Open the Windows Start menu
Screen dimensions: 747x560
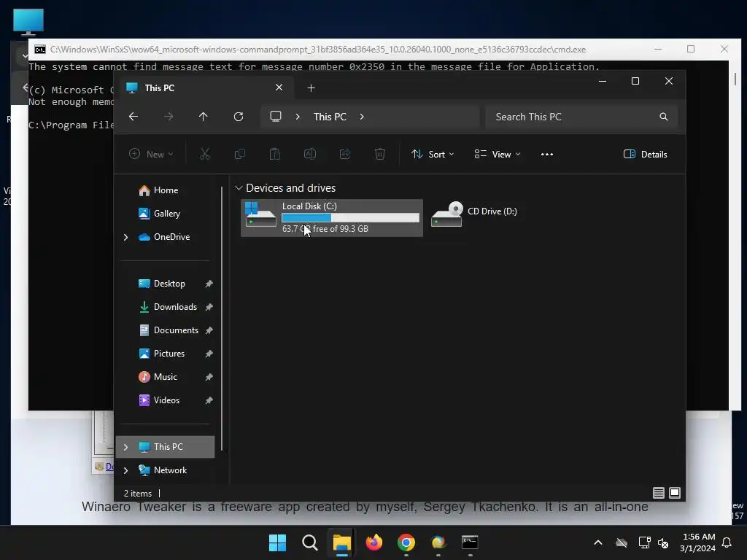tap(277, 542)
